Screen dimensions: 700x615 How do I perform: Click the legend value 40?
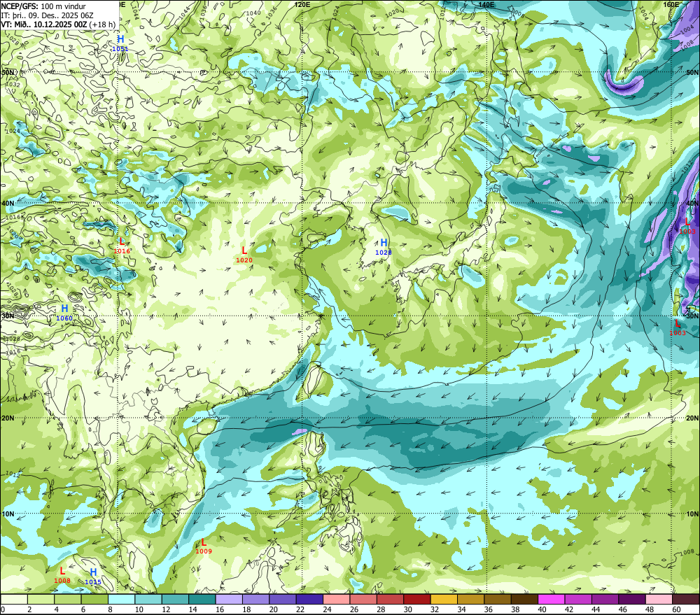point(542,609)
